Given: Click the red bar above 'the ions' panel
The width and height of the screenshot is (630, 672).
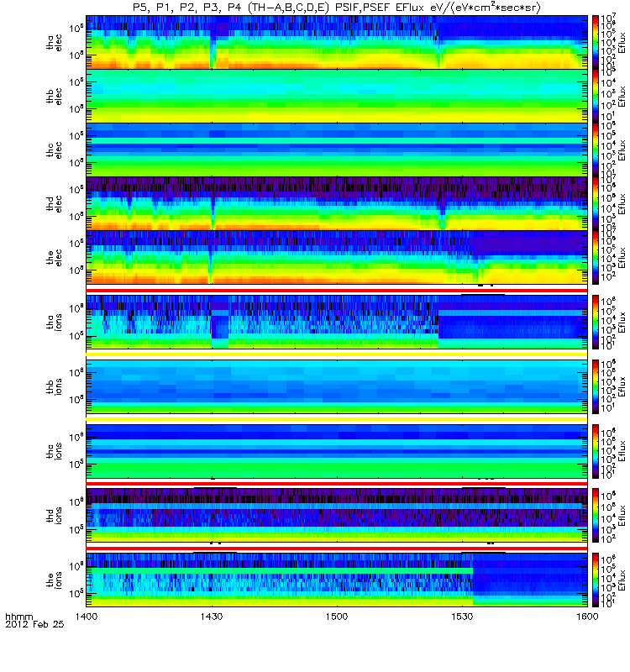Looking at the screenshot, I should pos(337,549).
